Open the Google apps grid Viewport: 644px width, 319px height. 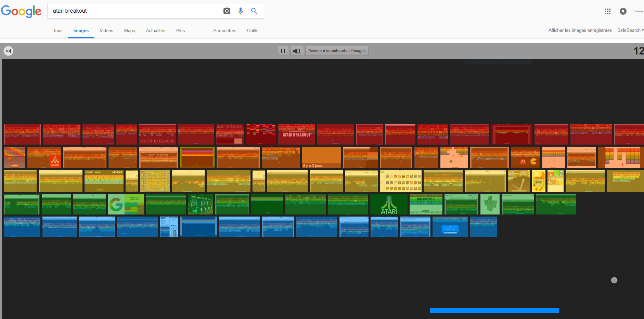point(608,11)
